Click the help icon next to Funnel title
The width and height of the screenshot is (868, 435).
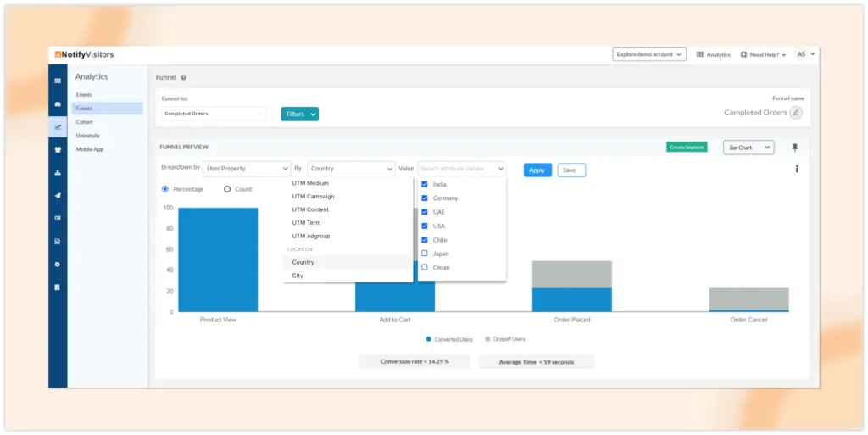tap(184, 78)
